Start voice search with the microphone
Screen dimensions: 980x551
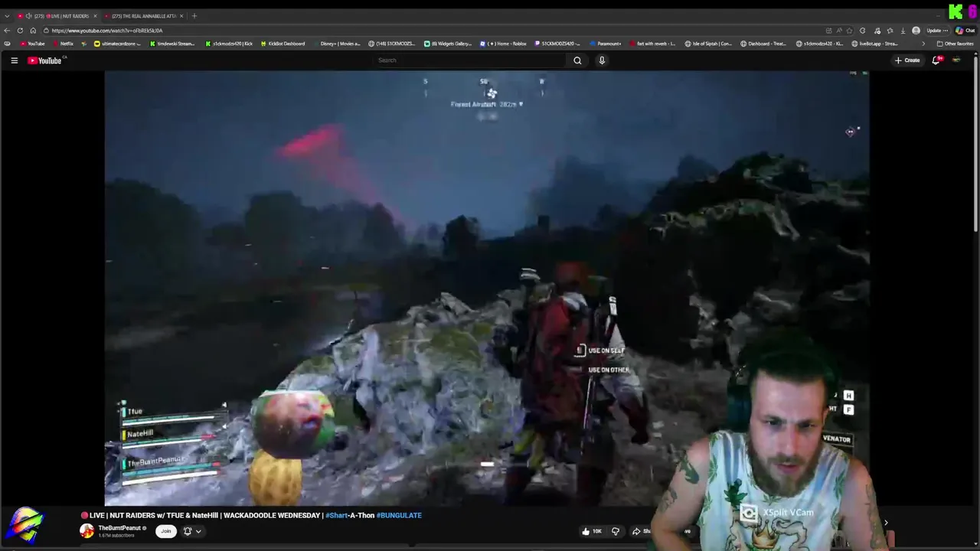pos(602,60)
